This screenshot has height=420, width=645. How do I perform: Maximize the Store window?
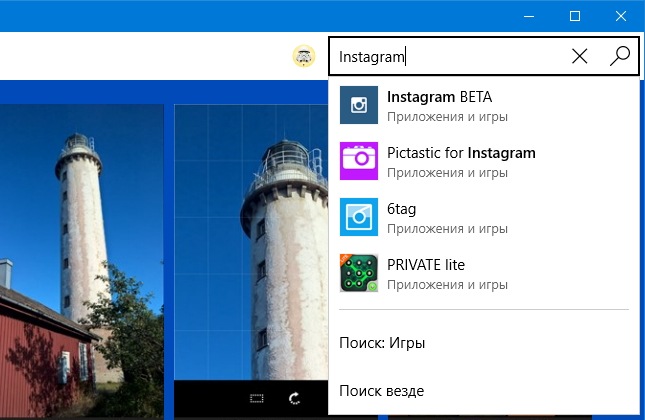point(575,16)
